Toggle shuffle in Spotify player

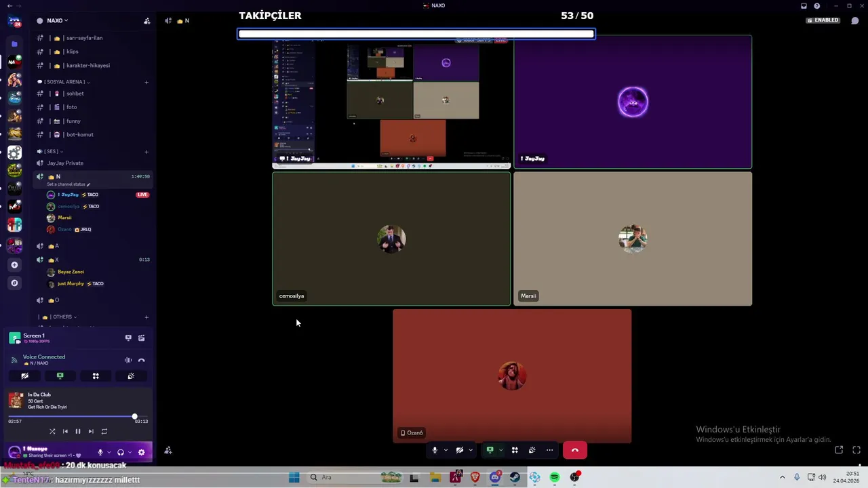[52, 431]
